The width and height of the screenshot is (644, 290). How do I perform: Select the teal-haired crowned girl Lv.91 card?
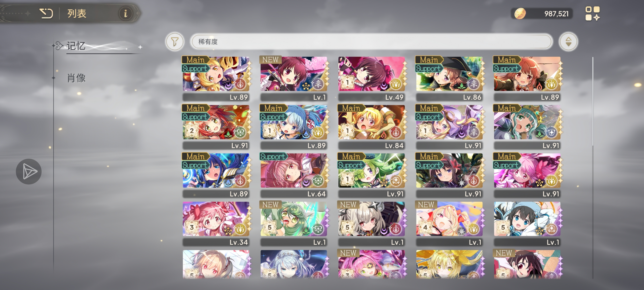[x=528, y=127]
